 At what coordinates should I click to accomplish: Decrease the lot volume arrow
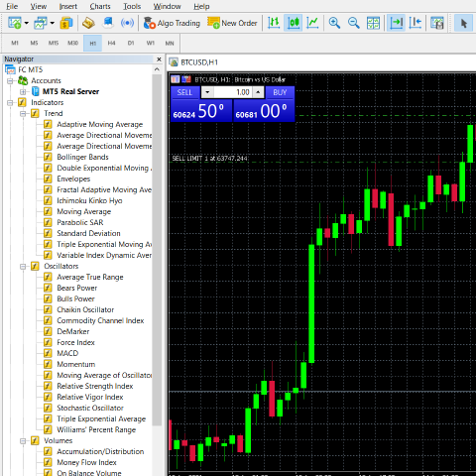[x=207, y=92]
